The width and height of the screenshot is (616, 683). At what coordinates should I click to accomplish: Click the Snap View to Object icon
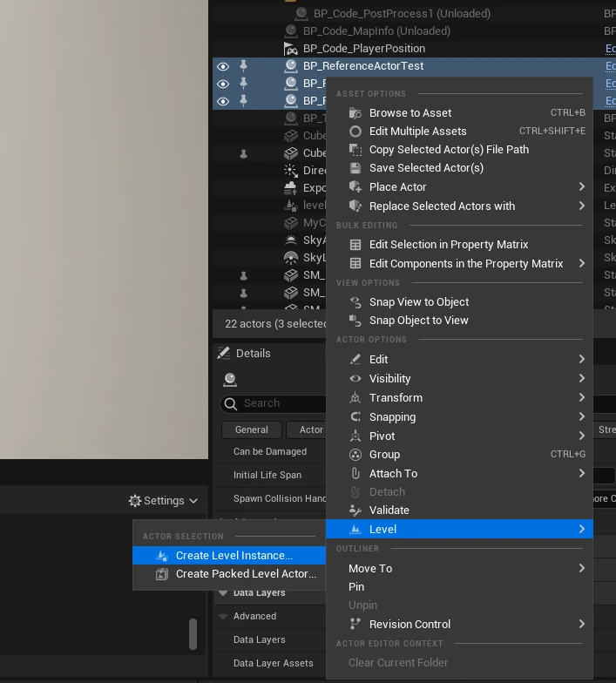click(x=355, y=302)
